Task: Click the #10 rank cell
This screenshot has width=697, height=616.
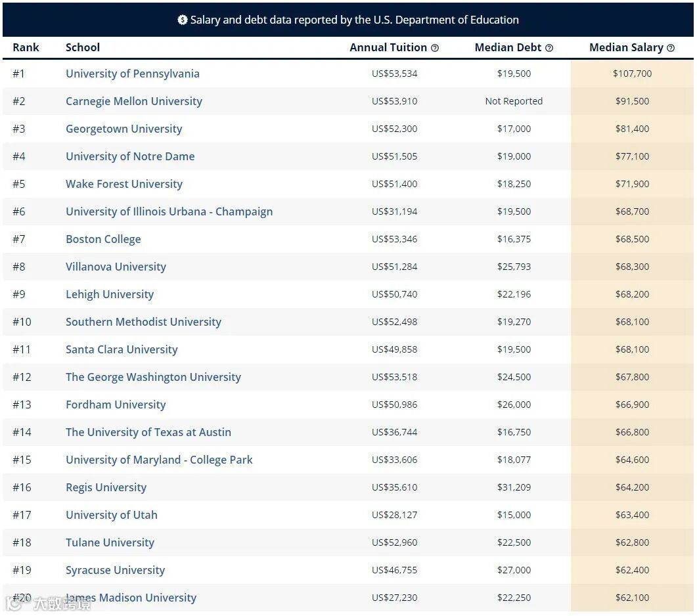Action: (x=22, y=322)
